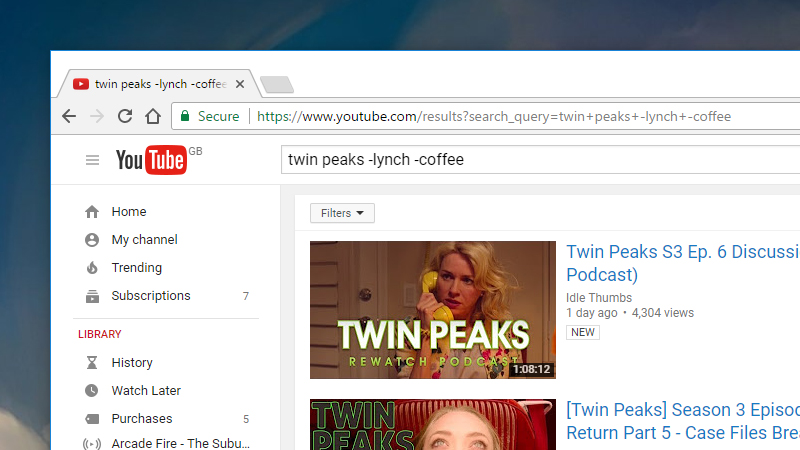Viewport: 800px width, 450px height.
Task: Open Twin Peaks S3 Ep. 6 Discussion title
Action: click(683, 263)
